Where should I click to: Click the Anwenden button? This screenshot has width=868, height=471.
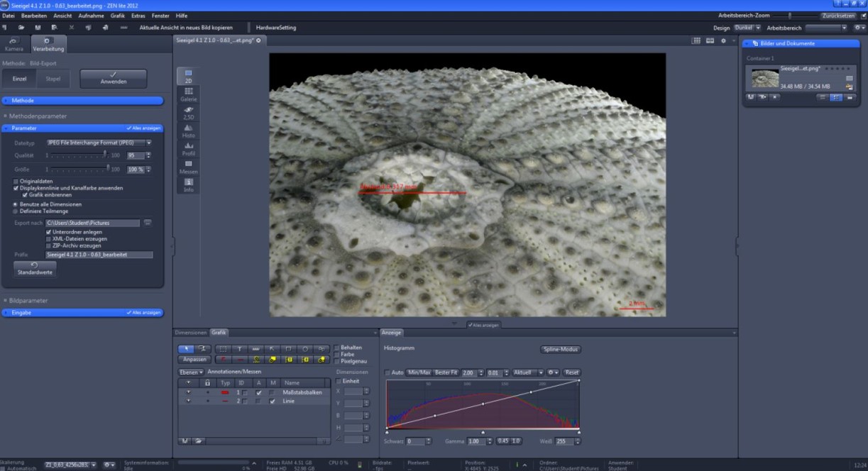coord(114,78)
